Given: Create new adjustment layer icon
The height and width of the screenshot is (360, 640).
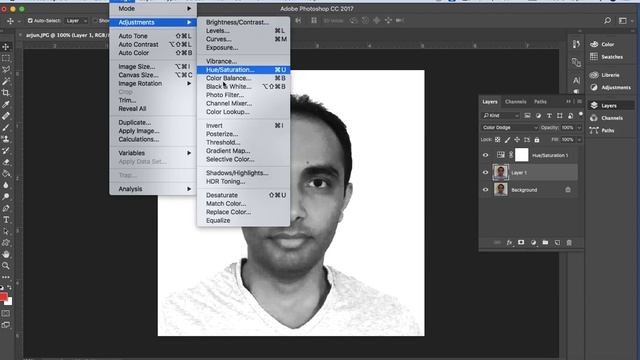Looking at the screenshot, I should 533,242.
